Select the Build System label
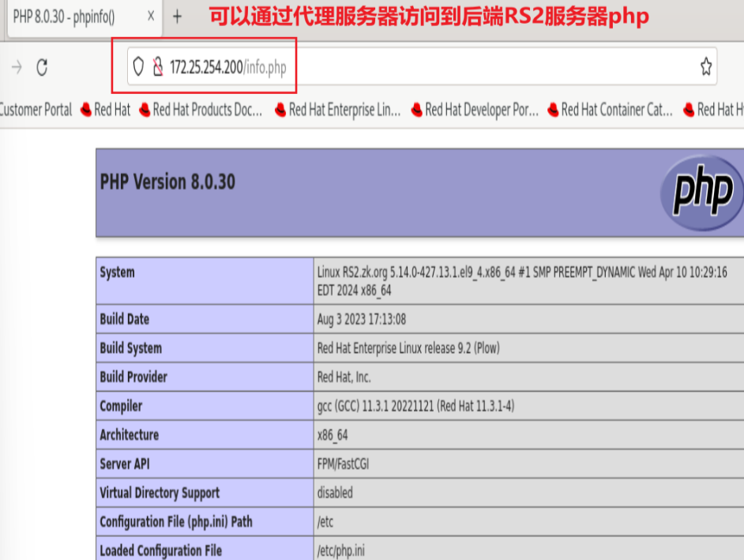Viewport: 744px width, 560px height. [130, 348]
